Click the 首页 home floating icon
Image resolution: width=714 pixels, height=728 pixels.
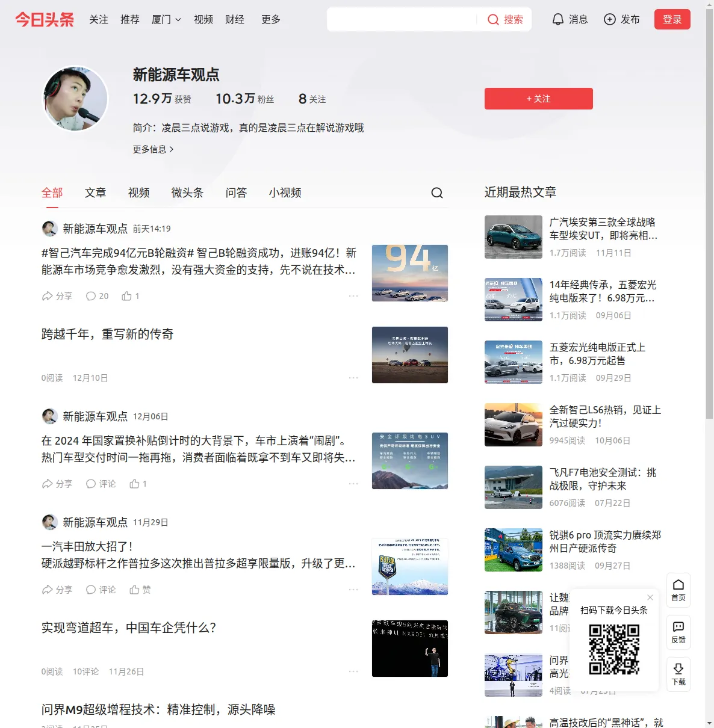click(678, 590)
